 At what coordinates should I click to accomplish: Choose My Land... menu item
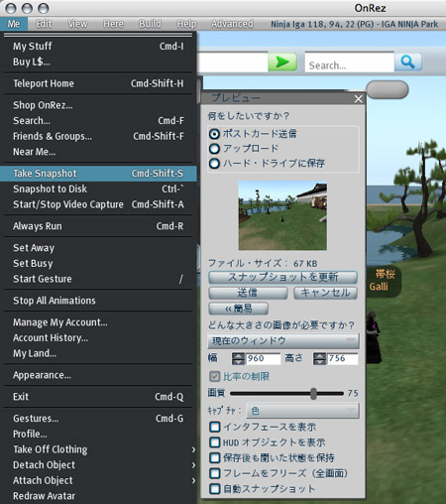[98, 353]
